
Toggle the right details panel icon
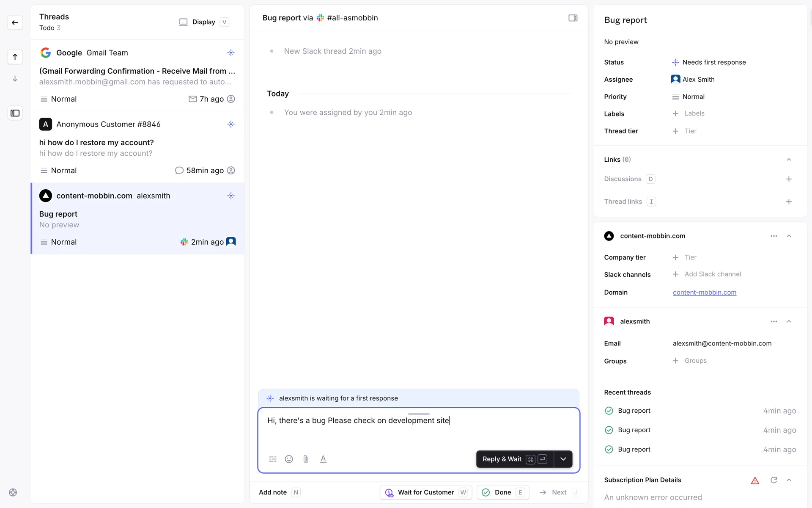pos(573,18)
